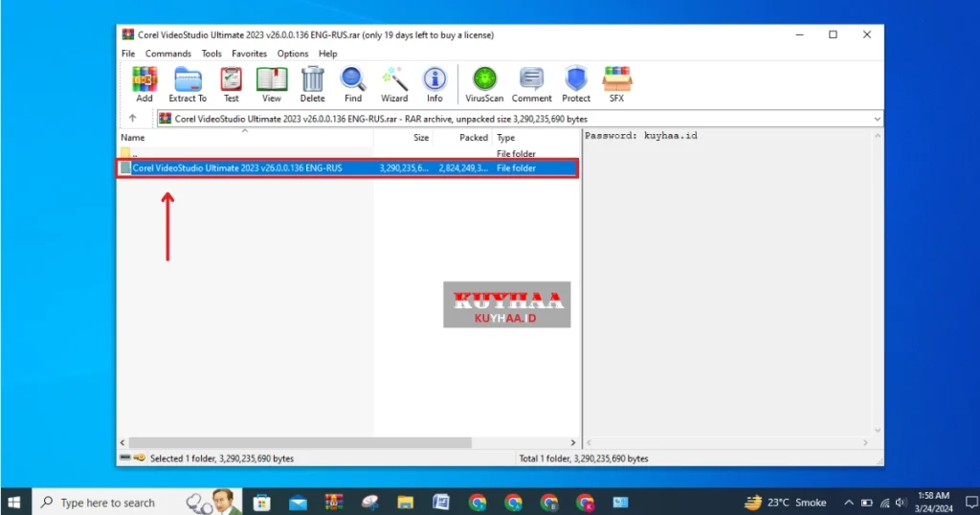980x515 pixels.
Task: Click the key password icon in status bar
Action: pos(140,458)
